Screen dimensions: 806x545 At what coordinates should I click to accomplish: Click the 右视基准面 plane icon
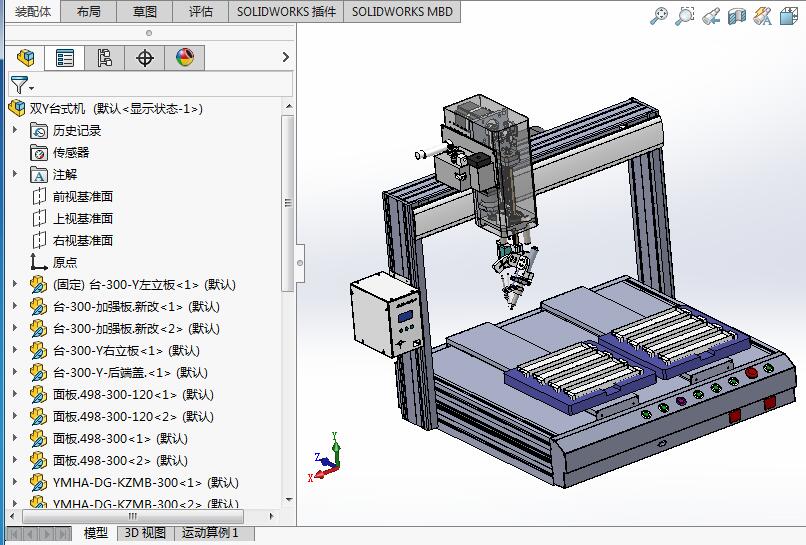pyautogui.click(x=39, y=241)
